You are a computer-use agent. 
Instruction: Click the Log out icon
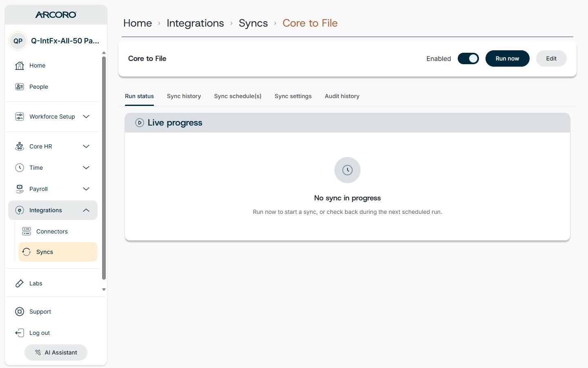[x=20, y=333]
